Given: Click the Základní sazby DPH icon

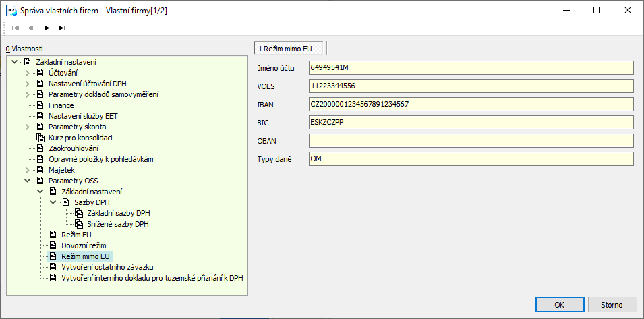Looking at the screenshot, I should click(79, 213).
